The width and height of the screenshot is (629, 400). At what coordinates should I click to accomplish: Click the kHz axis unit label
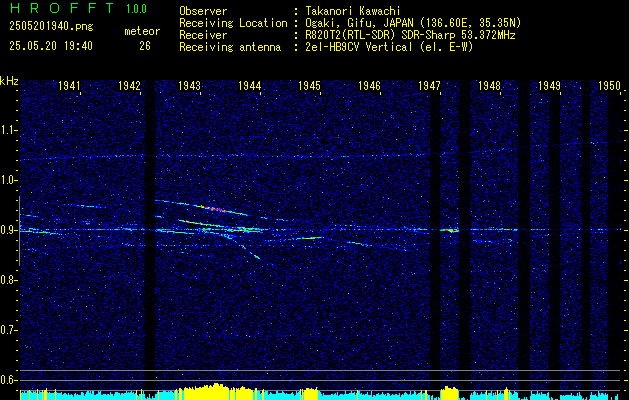coord(9,81)
